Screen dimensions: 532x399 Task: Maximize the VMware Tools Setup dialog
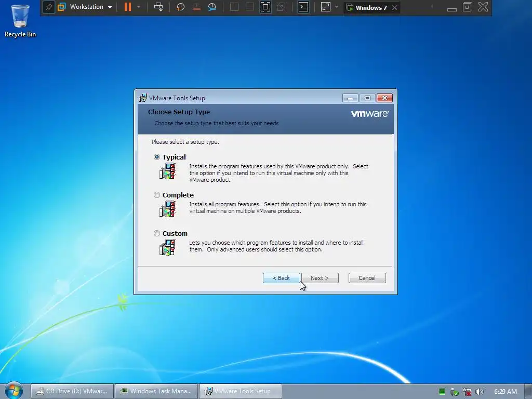click(367, 98)
